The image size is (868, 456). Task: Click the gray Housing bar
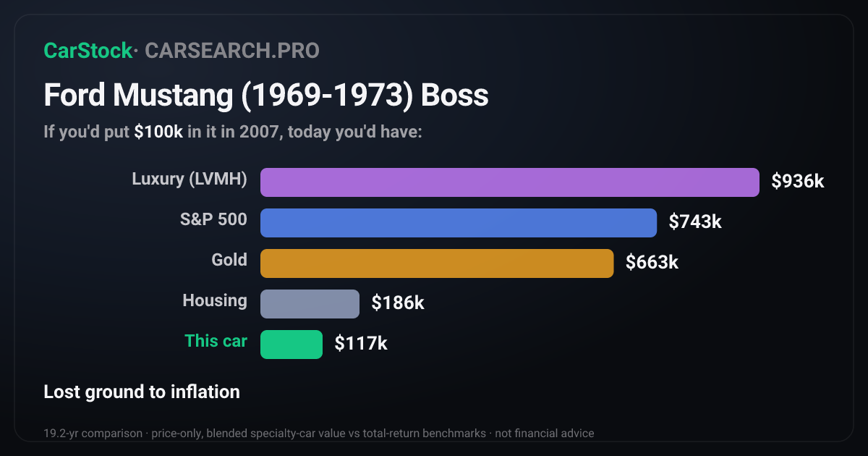pyautogui.click(x=310, y=304)
